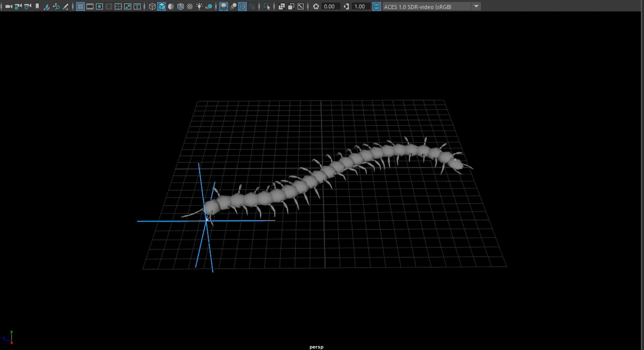Open ACES 1.0 SDR-video view transform dropdown

tap(431, 6)
